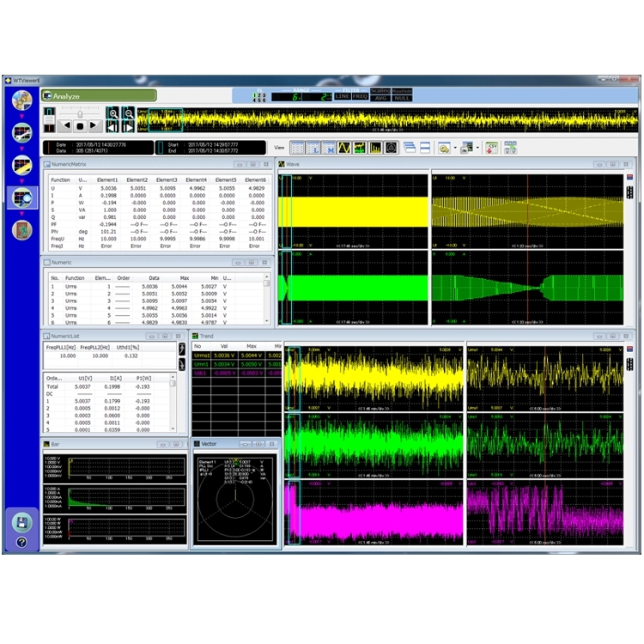Click the playback speed slider handle
The width and height of the screenshot is (644, 644).
click(x=80, y=113)
